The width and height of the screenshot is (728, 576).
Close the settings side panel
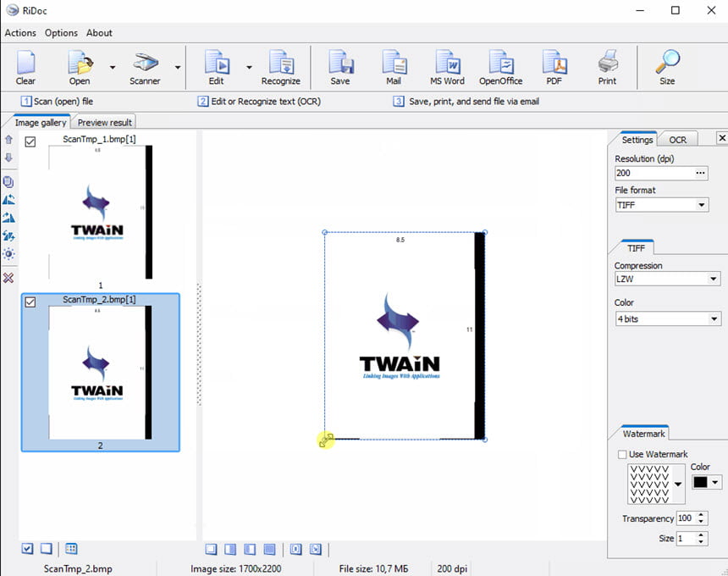[x=722, y=138]
